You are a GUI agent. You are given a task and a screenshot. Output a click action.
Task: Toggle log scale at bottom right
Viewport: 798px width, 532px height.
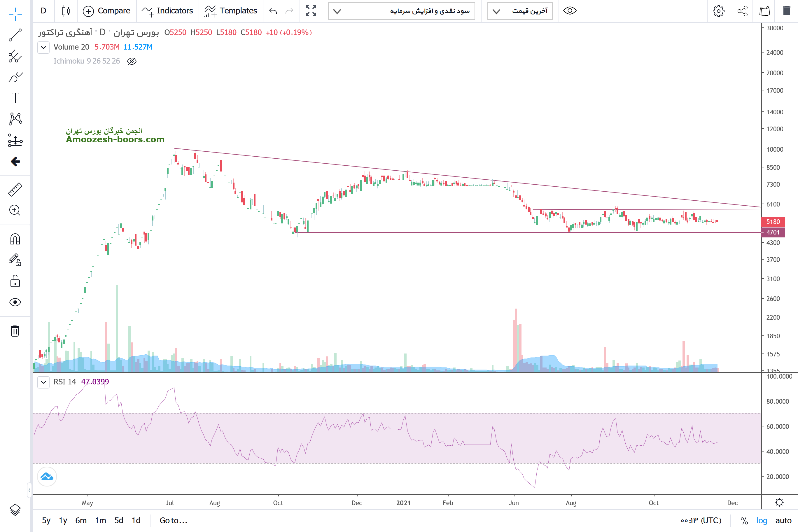click(x=761, y=520)
